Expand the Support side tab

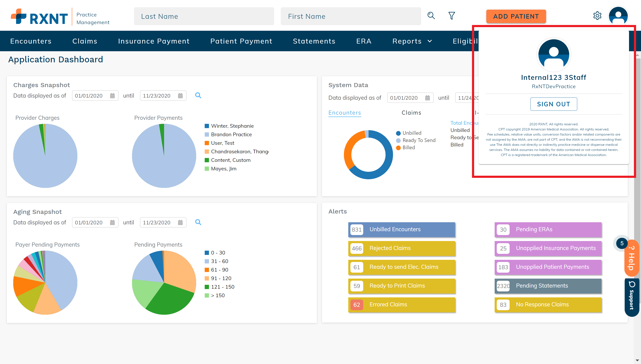coord(632,298)
